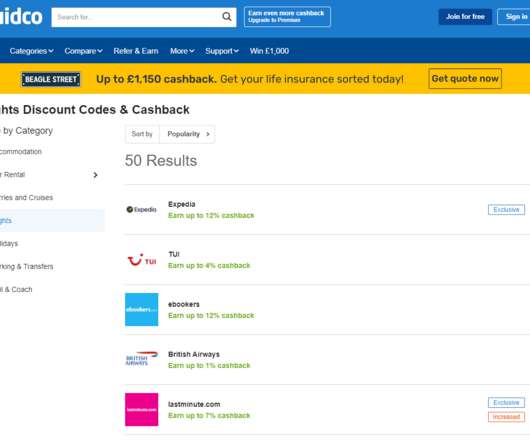The height and width of the screenshot is (442, 530).
Task: Click the Quidco logo
Action: click(x=21, y=17)
